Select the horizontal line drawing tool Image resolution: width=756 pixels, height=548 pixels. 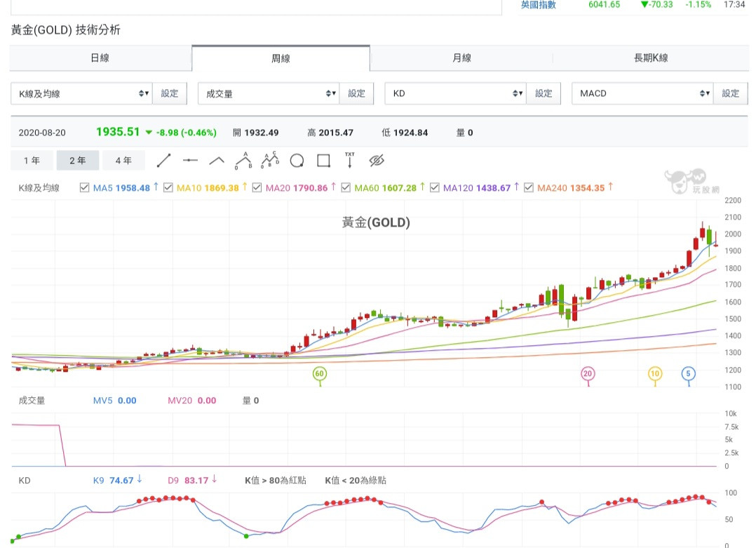point(190,161)
